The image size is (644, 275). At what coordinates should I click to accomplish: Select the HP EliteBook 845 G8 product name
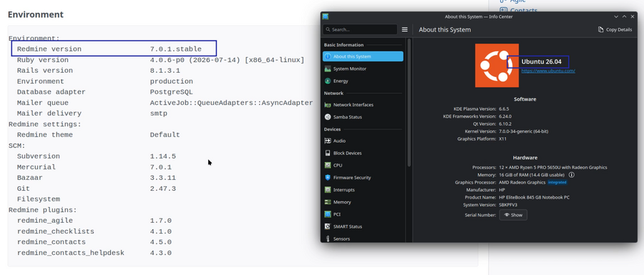[x=534, y=198]
